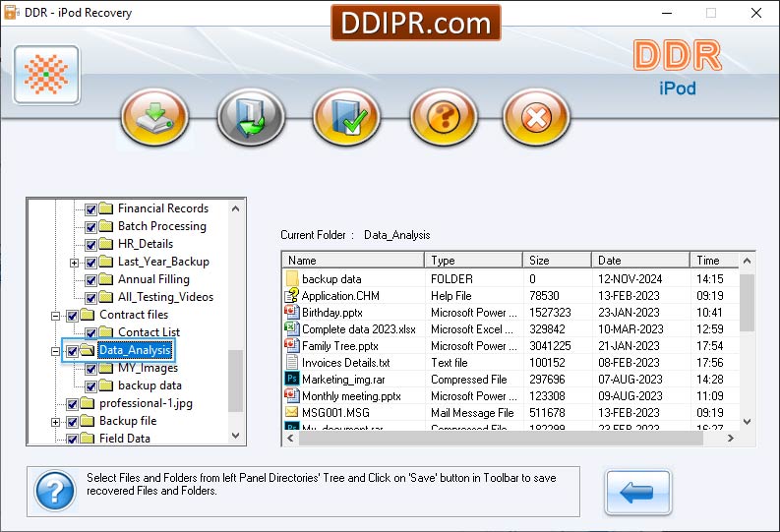Uncheck the HR_Details checkbox
Screen dimensions: 780x532
point(90,245)
